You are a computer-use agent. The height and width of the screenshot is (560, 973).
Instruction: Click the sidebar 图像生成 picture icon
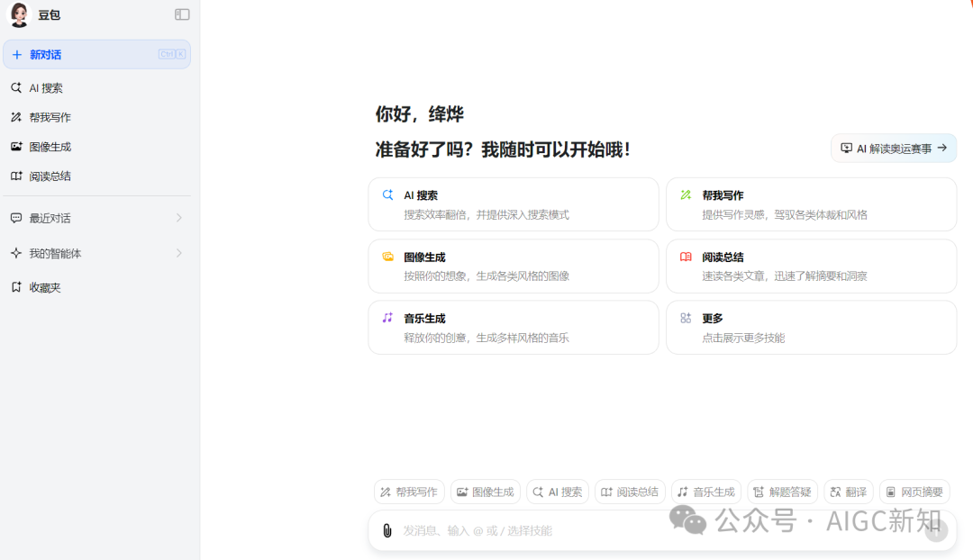16,147
